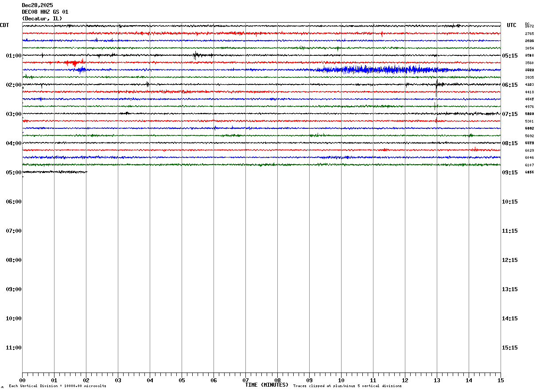
Task: Click the 07 minute axis tick label
Action: pyautogui.click(x=245, y=380)
